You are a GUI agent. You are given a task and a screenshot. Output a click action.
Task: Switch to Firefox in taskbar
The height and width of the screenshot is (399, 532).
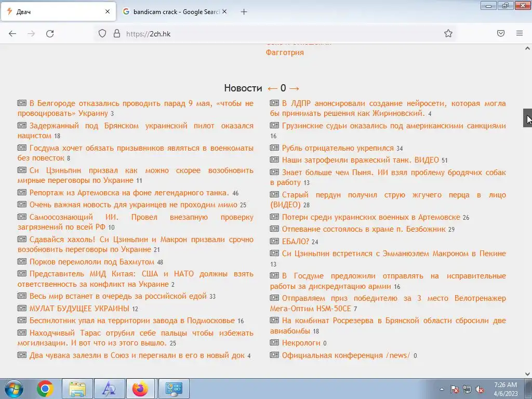click(140, 389)
